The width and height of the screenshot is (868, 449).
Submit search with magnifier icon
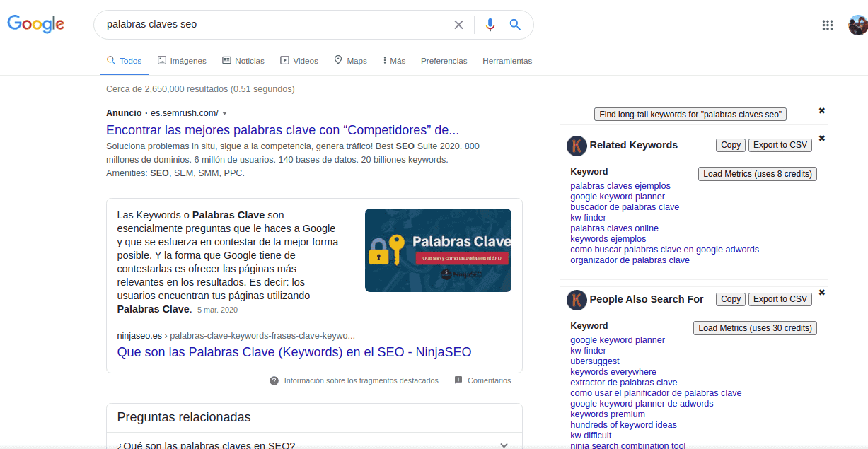point(515,25)
